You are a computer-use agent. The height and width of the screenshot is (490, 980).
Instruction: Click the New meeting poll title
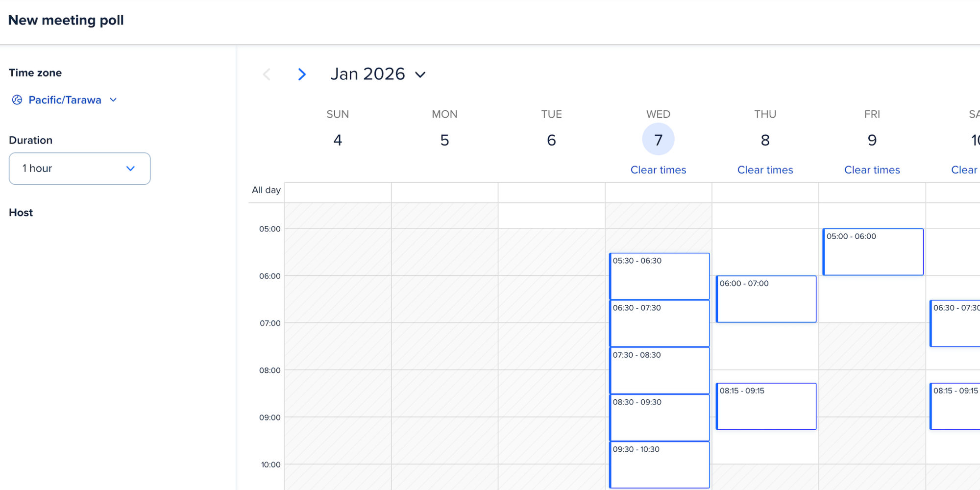click(66, 20)
